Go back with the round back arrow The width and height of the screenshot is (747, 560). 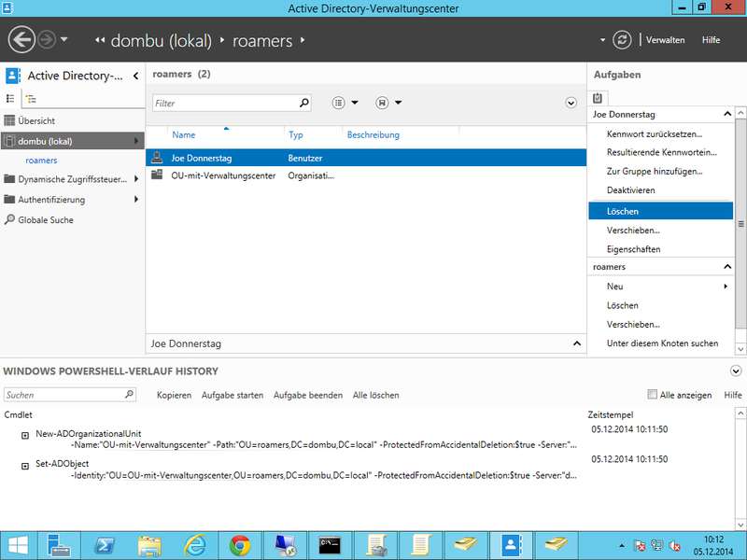tap(21, 39)
